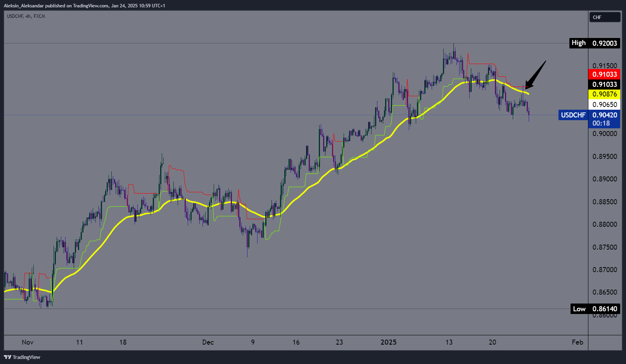
Task: Click the 2025 year label on the time axis
Action: pos(389,342)
